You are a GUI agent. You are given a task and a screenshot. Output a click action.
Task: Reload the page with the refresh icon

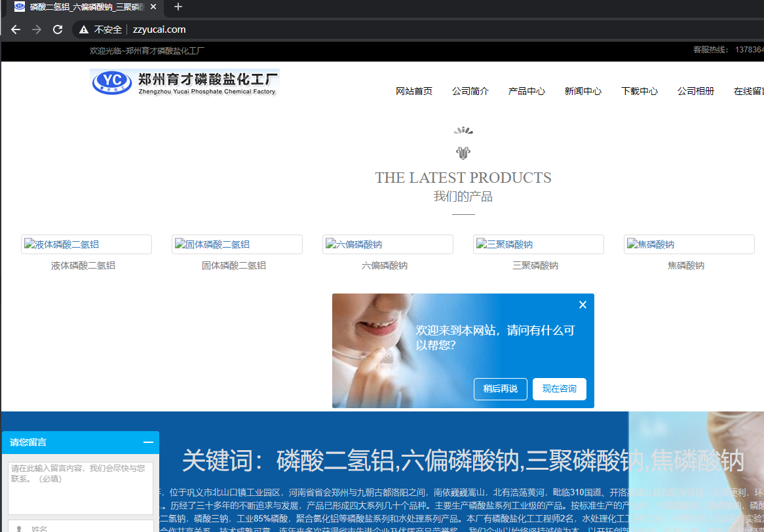coord(58,29)
